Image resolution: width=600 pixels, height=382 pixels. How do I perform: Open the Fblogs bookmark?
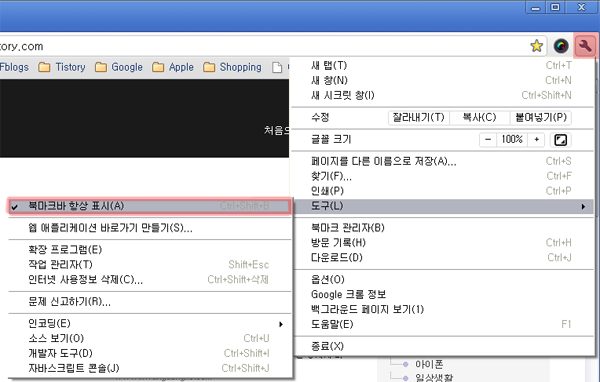[x=15, y=67]
